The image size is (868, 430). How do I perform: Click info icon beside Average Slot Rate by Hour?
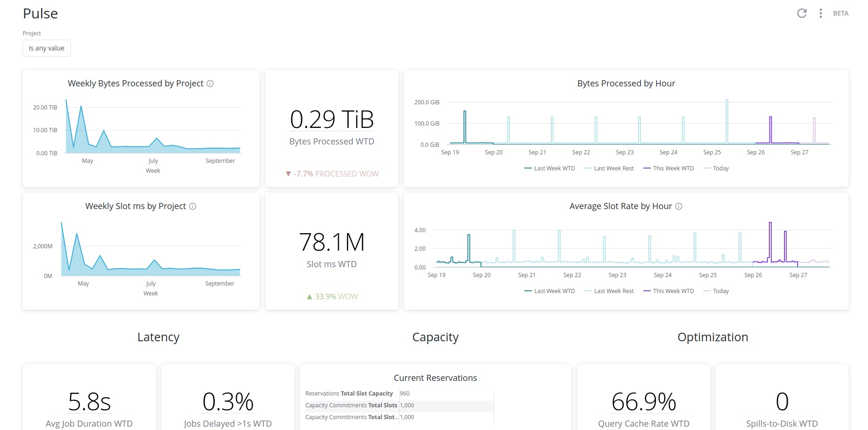(x=679, y=206)
